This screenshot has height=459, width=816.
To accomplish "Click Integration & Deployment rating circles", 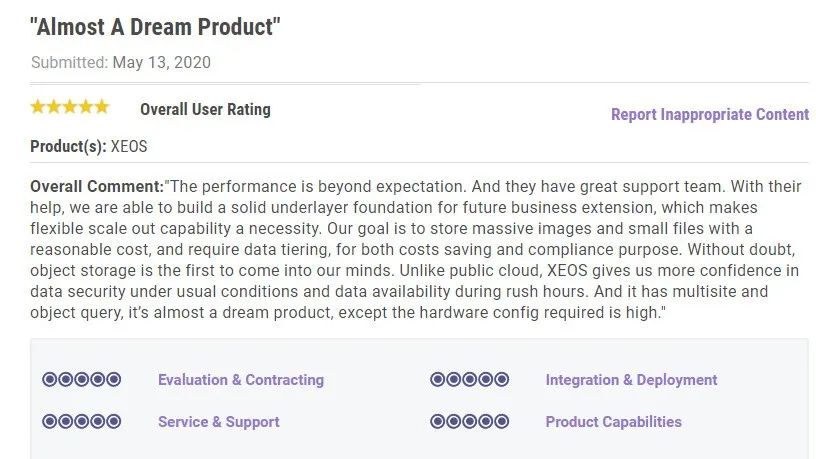I will point(469,379).
